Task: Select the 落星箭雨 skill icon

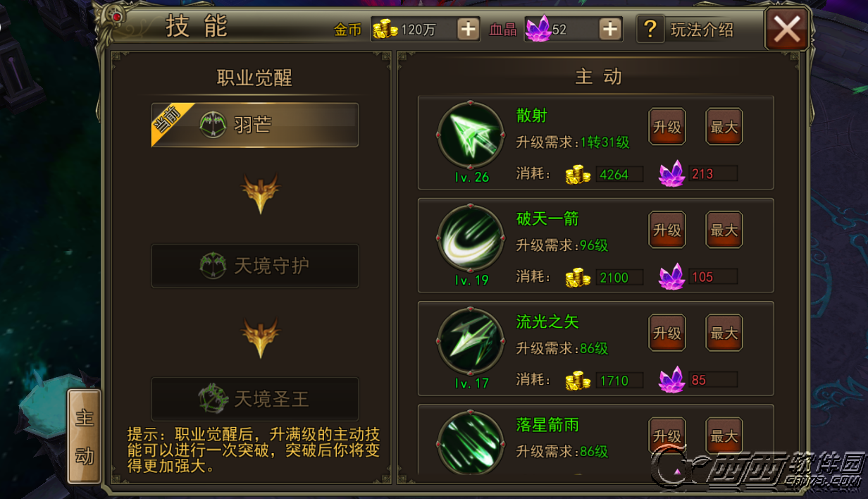Action: [471, 443]
